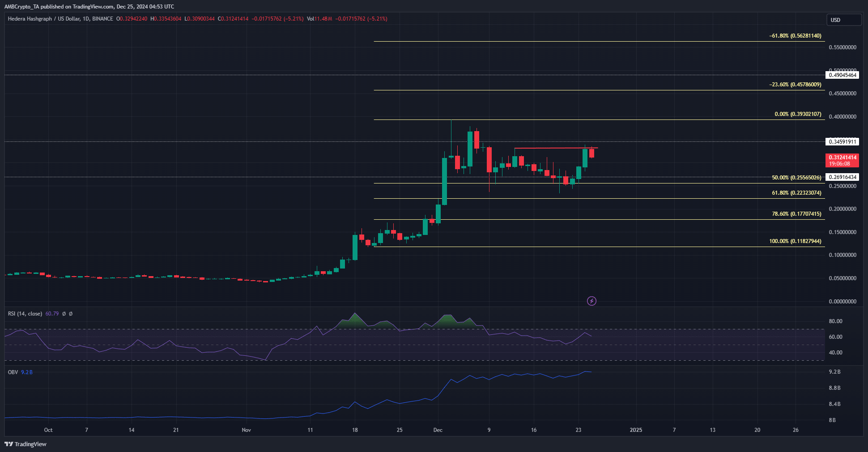Click date 23 on the time axis
The height and width of the screenshot is (452, 868).
click(x=579, y=430)
